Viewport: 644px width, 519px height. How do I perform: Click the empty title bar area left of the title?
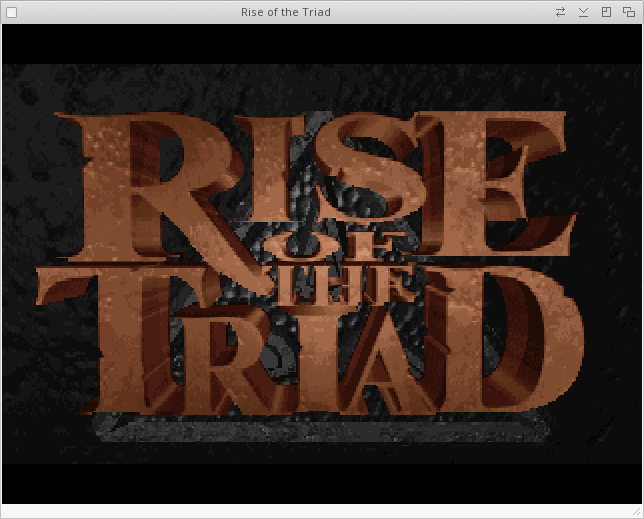120,12
